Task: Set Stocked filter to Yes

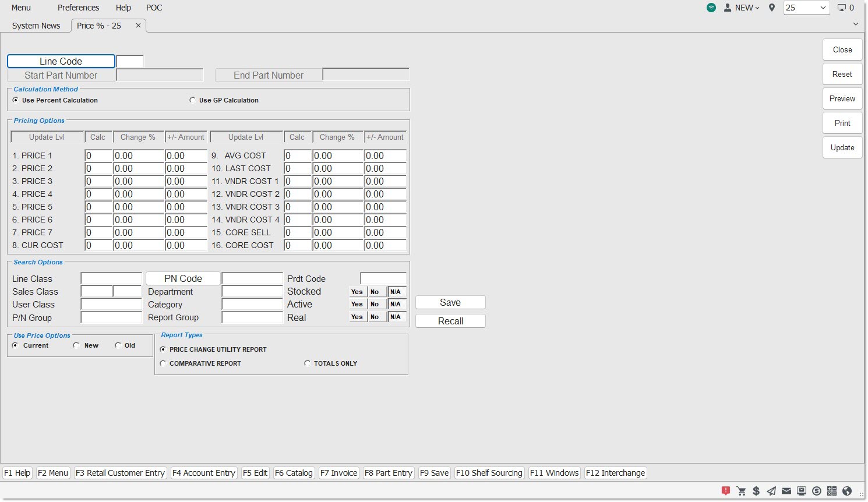Action: coord(357,292)
